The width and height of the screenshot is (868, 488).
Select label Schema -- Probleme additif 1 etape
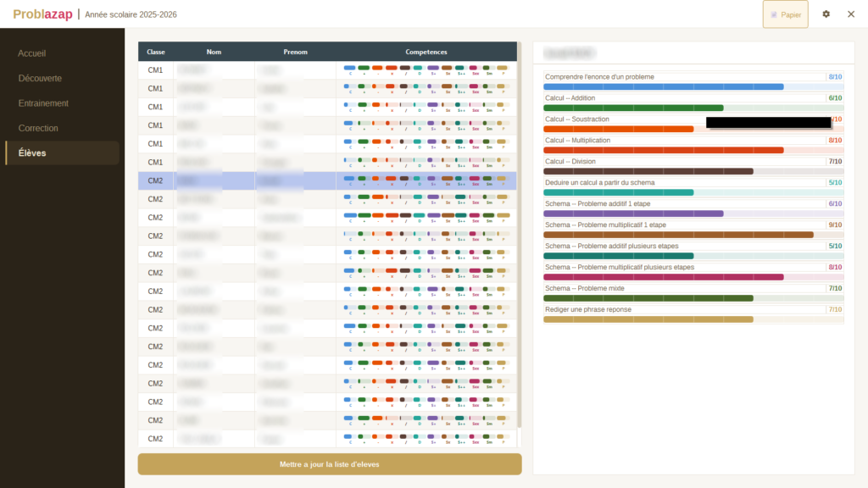[598, 203]
